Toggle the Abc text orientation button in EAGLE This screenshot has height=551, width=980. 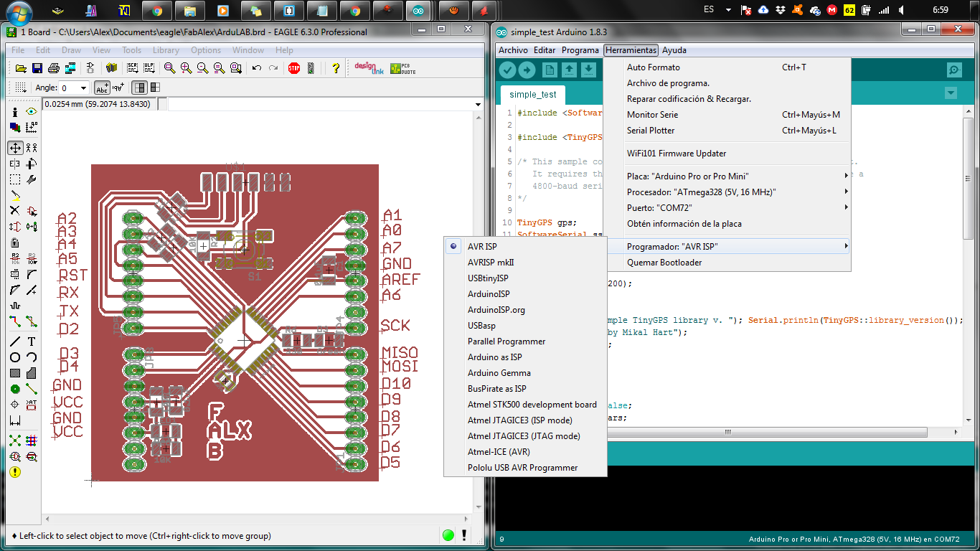tap(102, 88)
